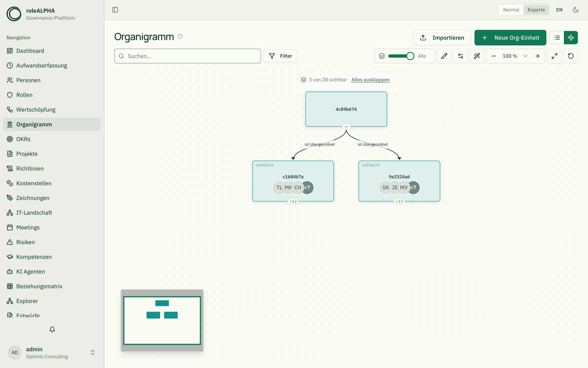Open Wertschöpfung in sidebar
This screenshot has height=368, width=588.
(x=52, y=110)
